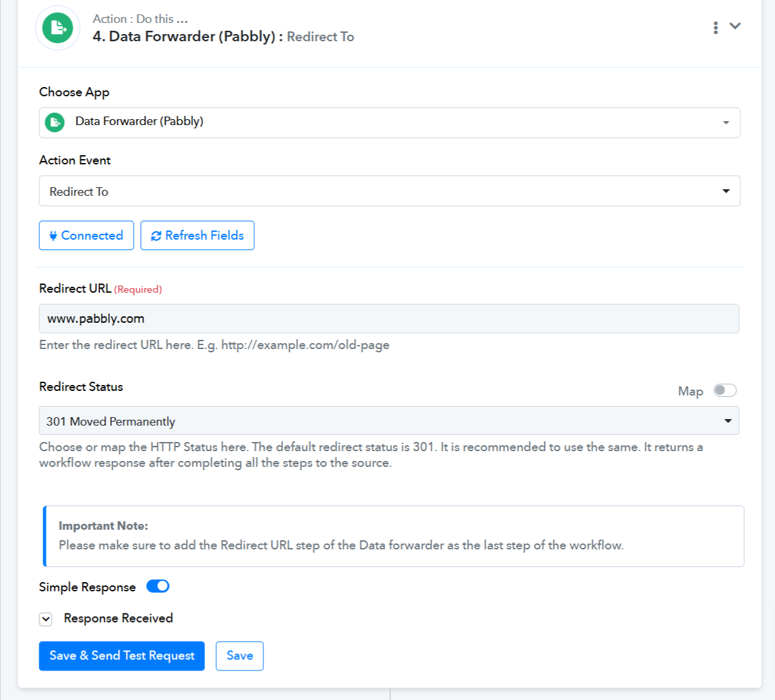Open the three-dot step options menu

click(715, 28)
